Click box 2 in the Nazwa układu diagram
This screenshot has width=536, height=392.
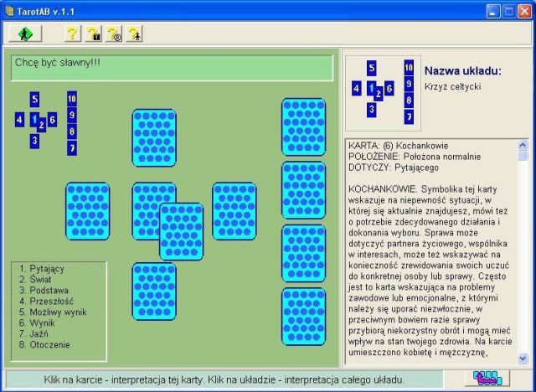(x=379, y=94)
